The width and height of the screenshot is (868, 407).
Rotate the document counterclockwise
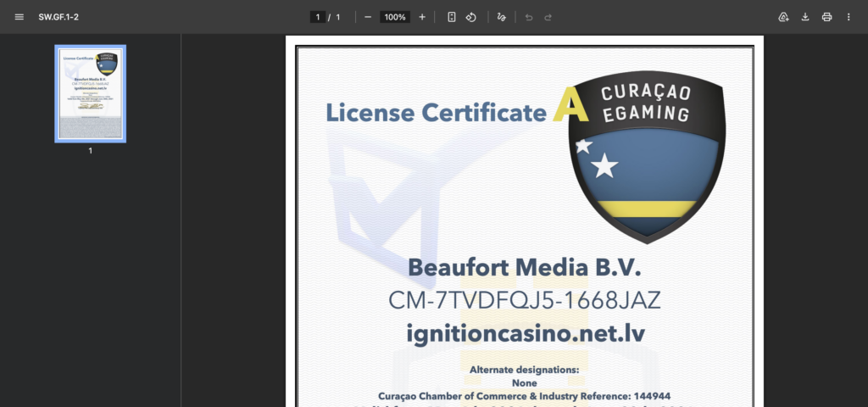(x=470, y=17)
